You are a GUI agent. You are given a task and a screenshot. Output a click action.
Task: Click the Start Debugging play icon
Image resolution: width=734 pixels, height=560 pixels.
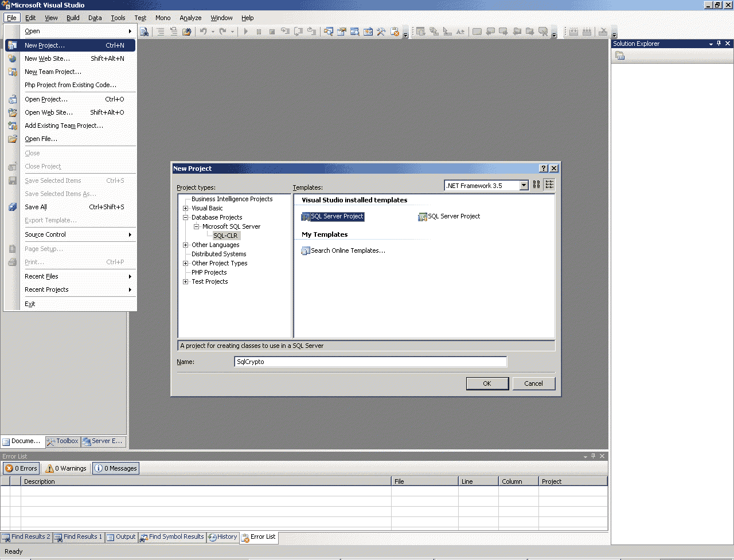[246, 32]
